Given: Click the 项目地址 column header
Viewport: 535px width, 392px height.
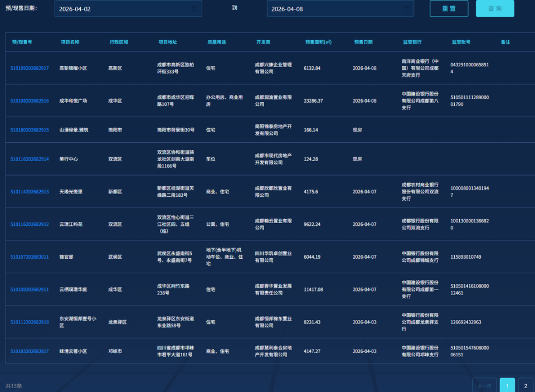Looking at the screenshot, I should [x=168, y=42].
